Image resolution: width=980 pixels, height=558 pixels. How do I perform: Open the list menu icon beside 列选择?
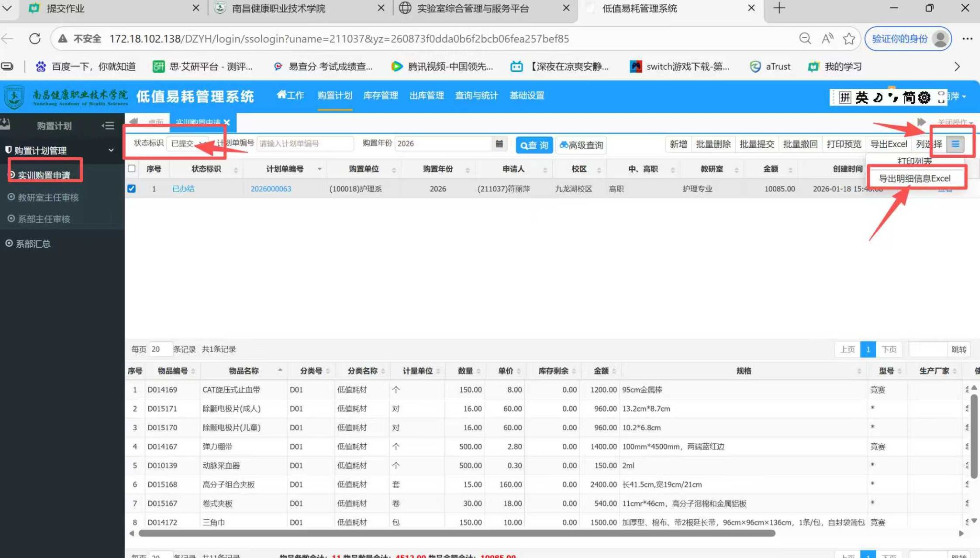point(955,144)
